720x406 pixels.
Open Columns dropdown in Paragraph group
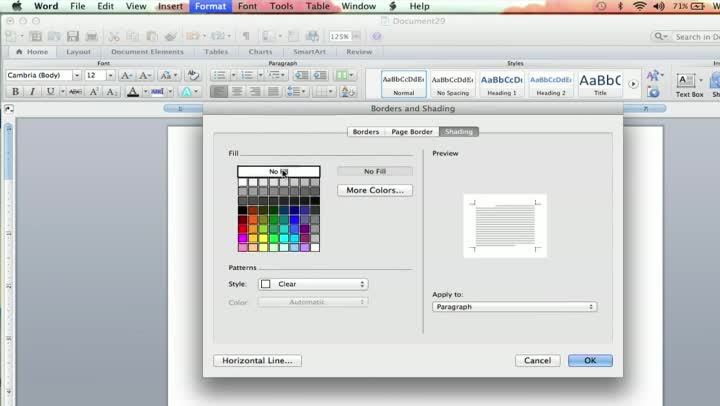click(x=344, y=75)
